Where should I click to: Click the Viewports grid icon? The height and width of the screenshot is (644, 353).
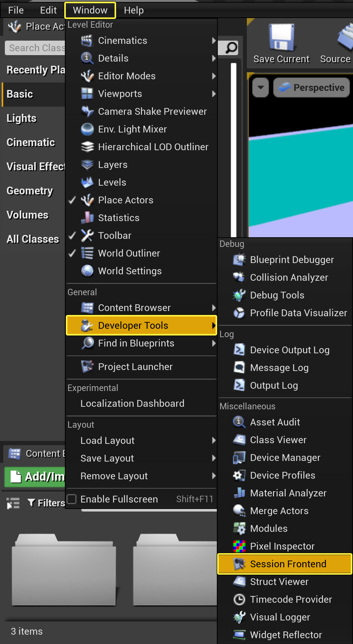click(87, 94)
